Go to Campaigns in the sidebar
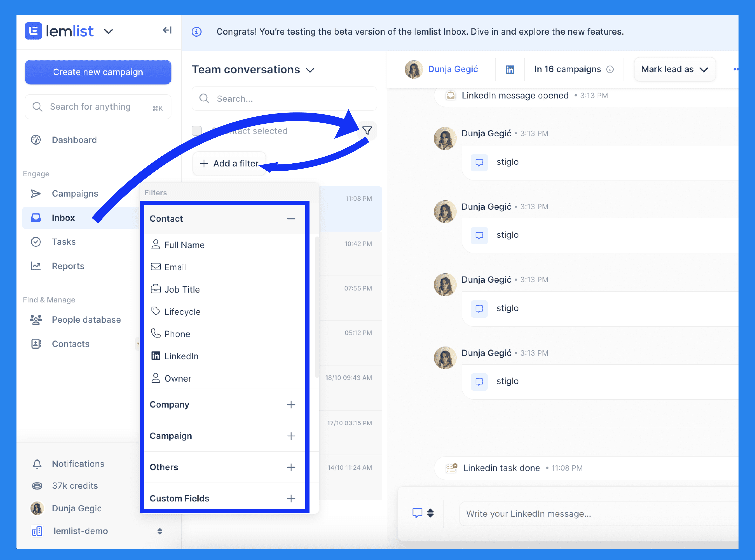This screenshot has height=560, width=755. 75,193
